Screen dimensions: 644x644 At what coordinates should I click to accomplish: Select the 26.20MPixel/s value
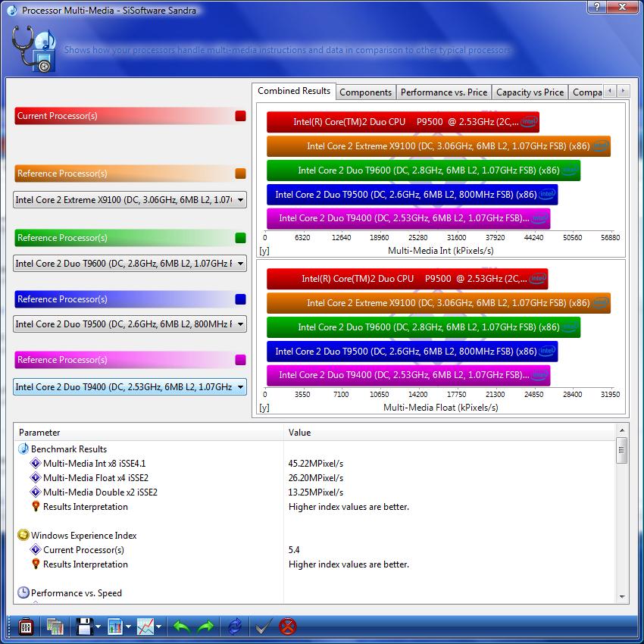[x=315, y=477]
